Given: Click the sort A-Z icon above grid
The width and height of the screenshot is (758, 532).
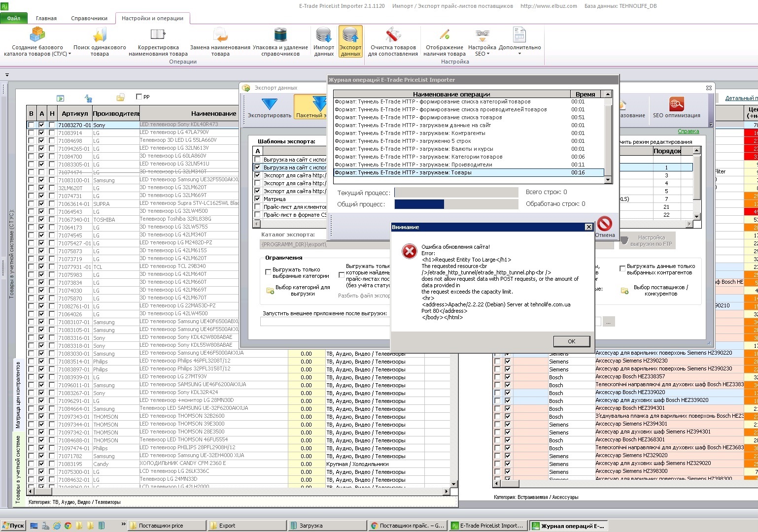Looking at the screenshot, I should [88, 98].
